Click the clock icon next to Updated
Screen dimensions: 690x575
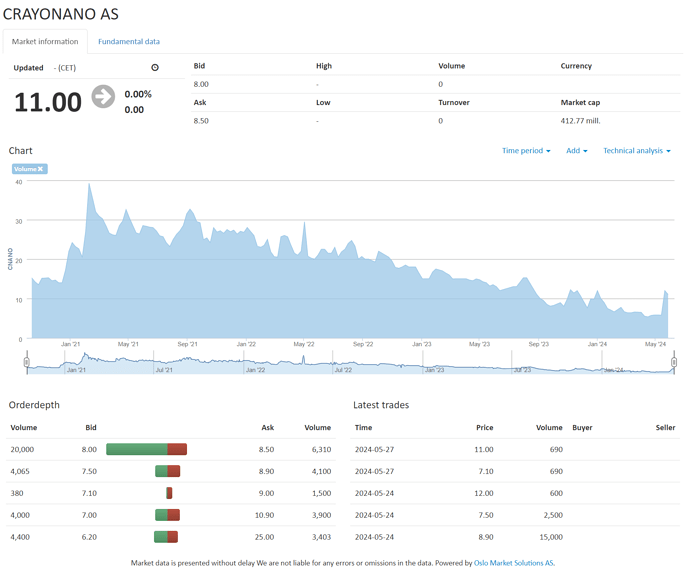click(155, 67)
